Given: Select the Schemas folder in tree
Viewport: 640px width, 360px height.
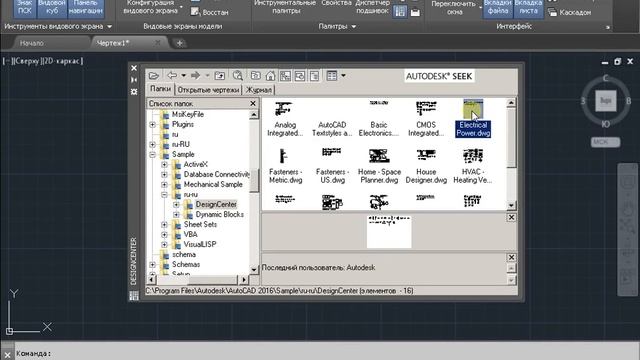Looking at the screenshot, I should pyautogui.click(x=186, y=264).
